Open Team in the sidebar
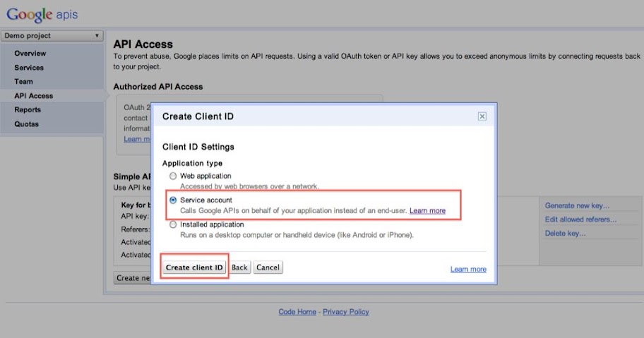This screenshot has width=644, height=338. pos(23,82)
